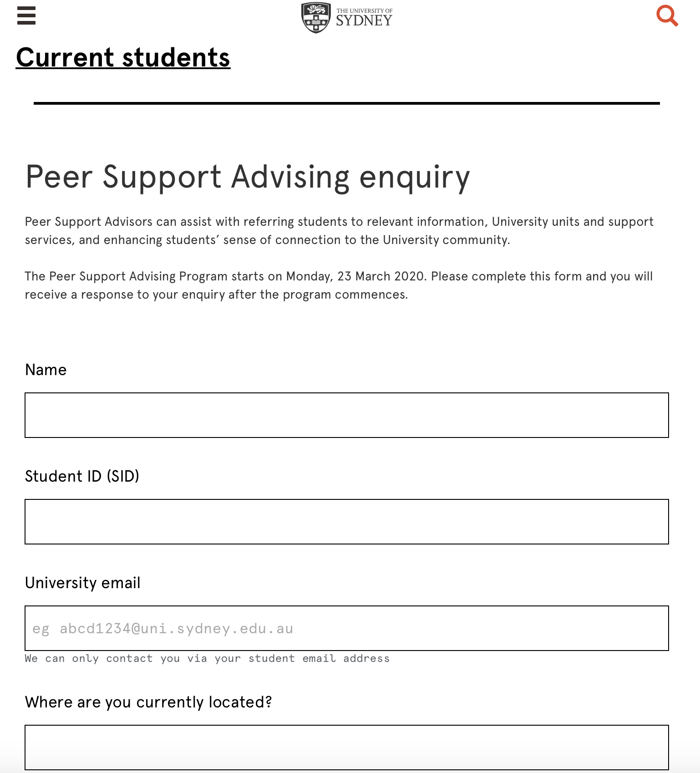Click the Student ID (SID) label
The height and width of the screenshot is (773, 700).
point(82,476)
